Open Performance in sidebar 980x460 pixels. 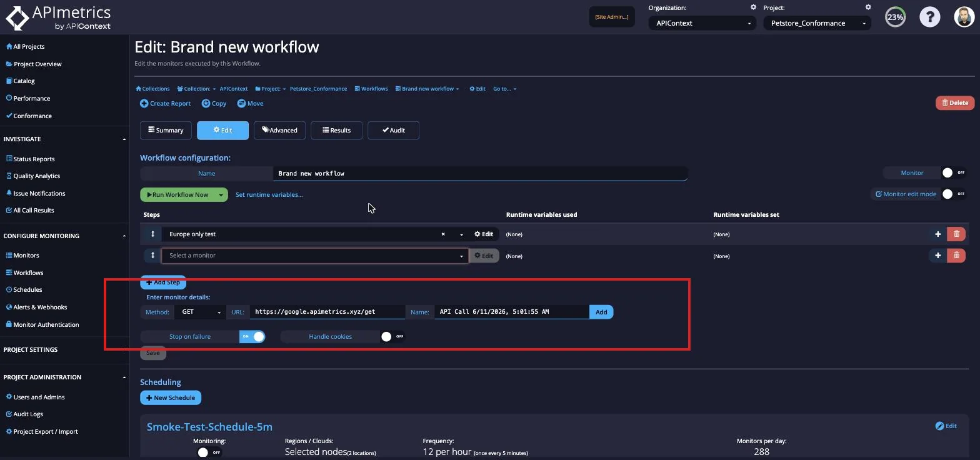coord(27,98)
